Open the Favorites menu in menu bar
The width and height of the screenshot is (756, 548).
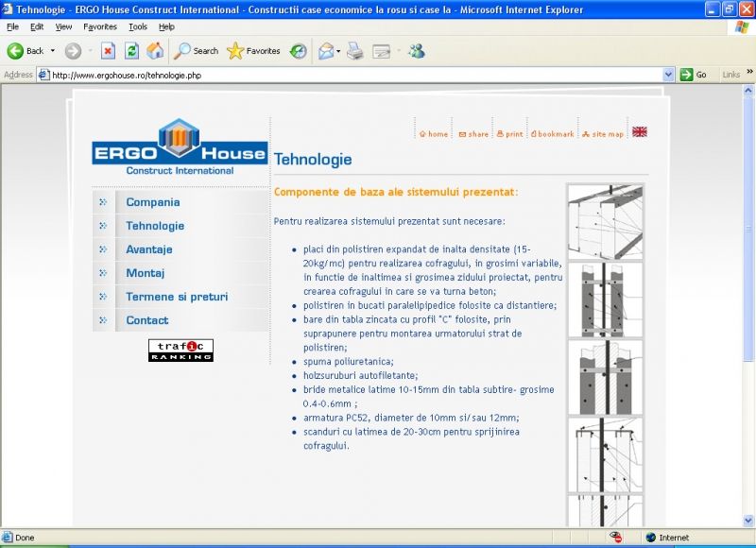pos(100,26)
